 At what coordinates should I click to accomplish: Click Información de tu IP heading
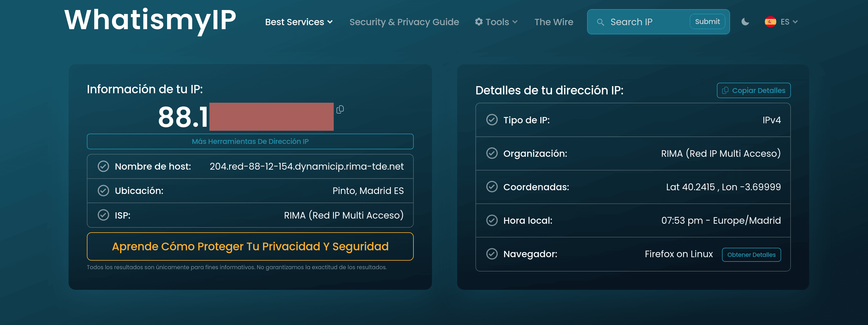(145, 89)
